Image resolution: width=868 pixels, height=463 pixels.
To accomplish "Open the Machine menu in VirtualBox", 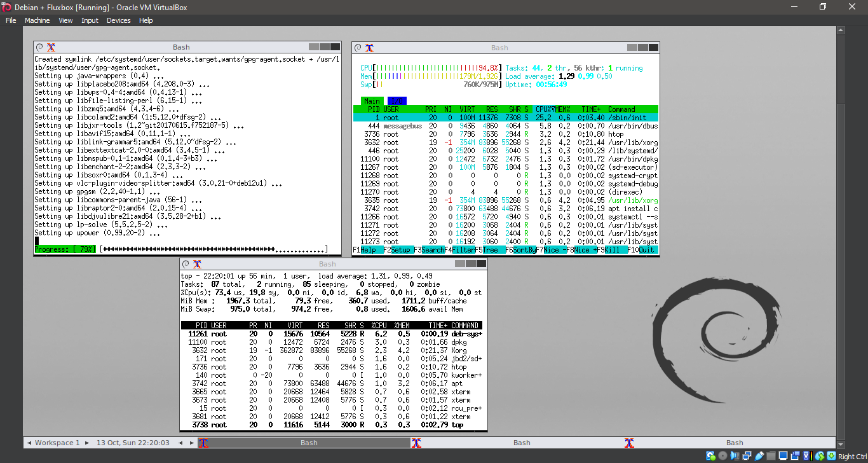I will 37,20.
